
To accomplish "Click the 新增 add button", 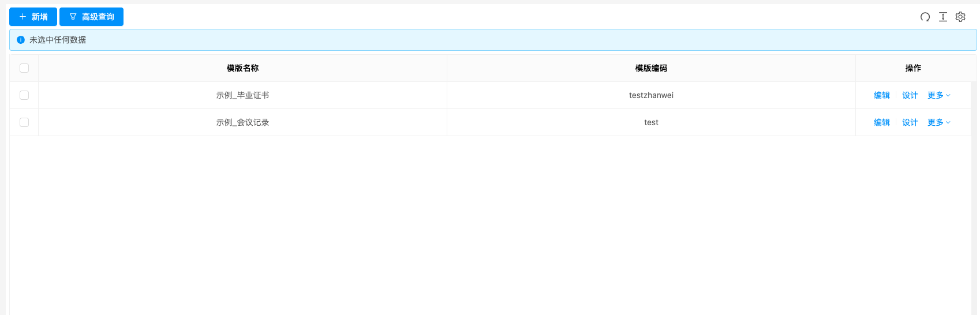I will pyautogui.click(x=33, y=17).
